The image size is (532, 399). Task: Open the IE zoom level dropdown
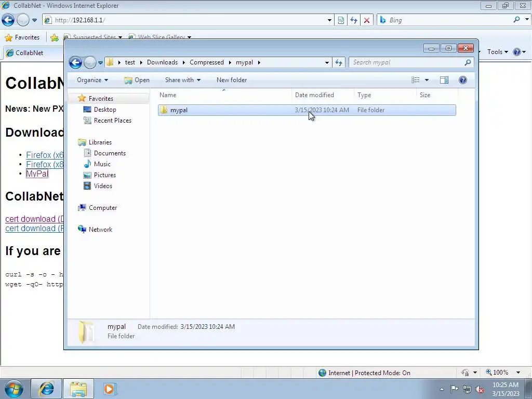click(518, 373)
